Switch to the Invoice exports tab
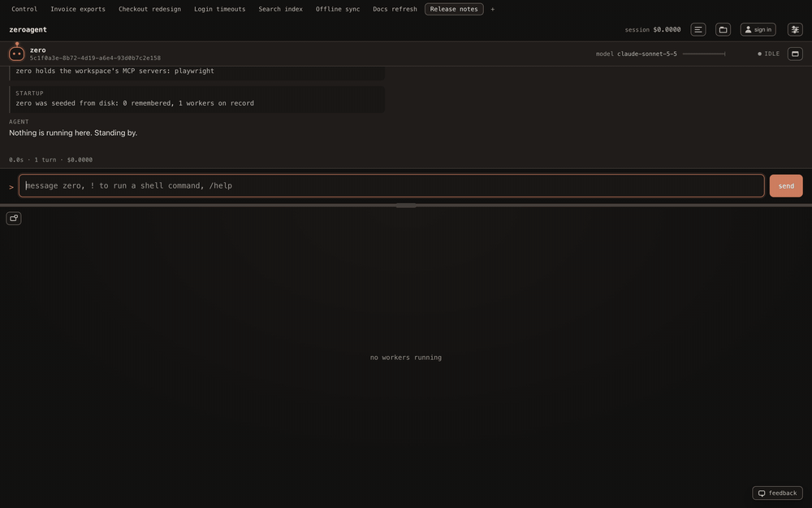The width and height of the screenshot is (812, 508). [x=78, y=9]
